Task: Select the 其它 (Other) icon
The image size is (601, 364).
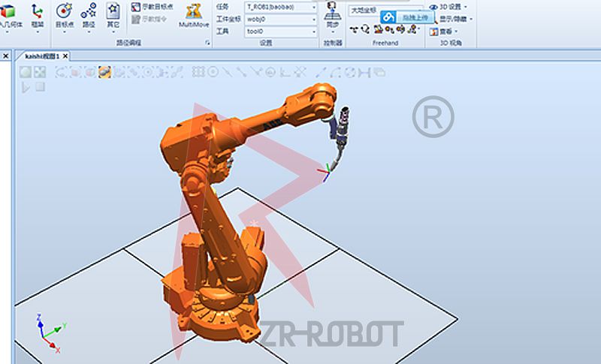Action: click(x=113, y=15)
